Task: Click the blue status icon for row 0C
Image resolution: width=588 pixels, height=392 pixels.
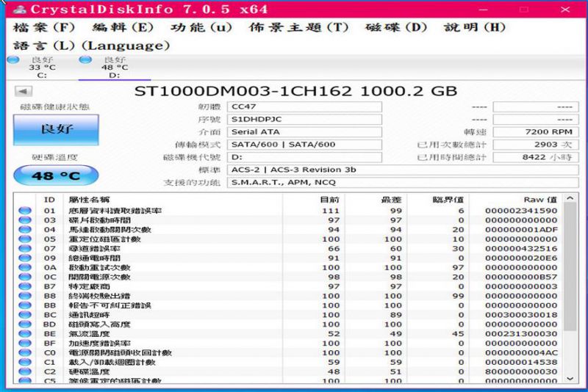Action: click(25, 277)
